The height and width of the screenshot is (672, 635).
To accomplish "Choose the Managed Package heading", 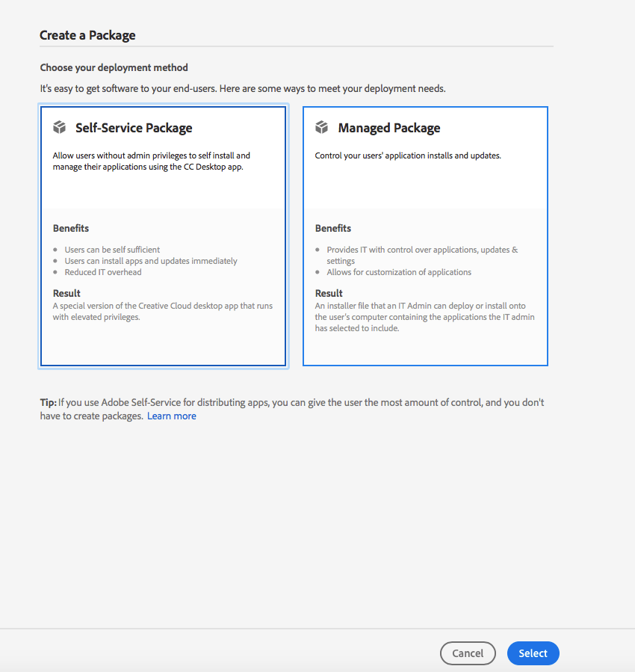I will point(388,128).
